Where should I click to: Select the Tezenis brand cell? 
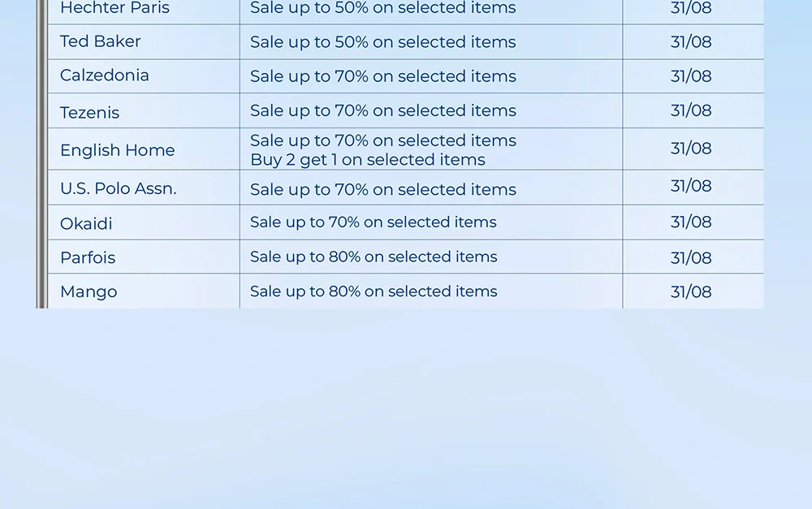pyautogui.click(x=89, y=112)
